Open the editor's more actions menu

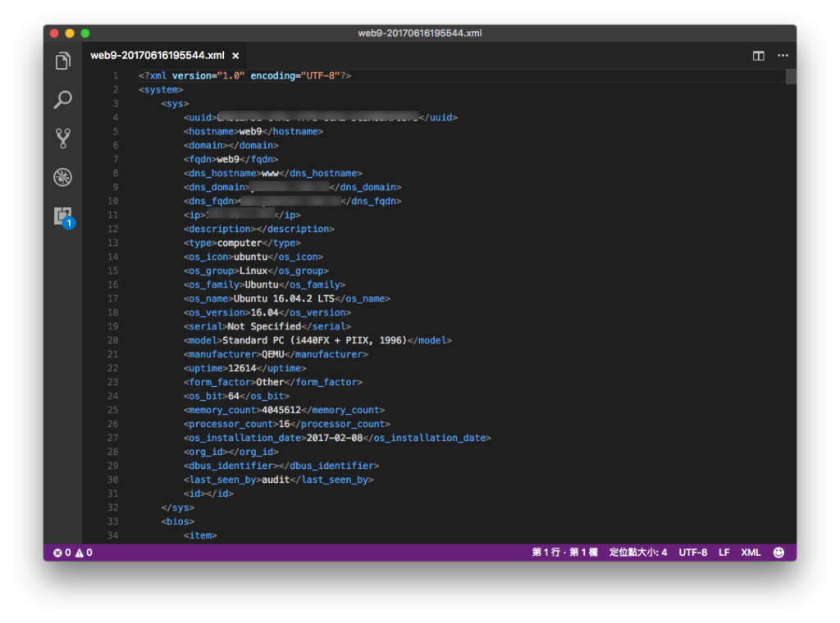click(783, 56)
